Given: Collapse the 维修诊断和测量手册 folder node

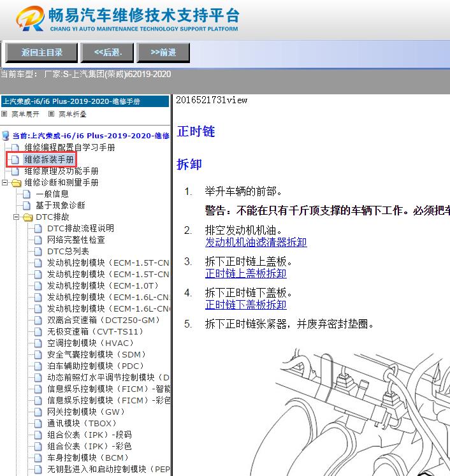Looking at the screenshot, I should point(4,182).
